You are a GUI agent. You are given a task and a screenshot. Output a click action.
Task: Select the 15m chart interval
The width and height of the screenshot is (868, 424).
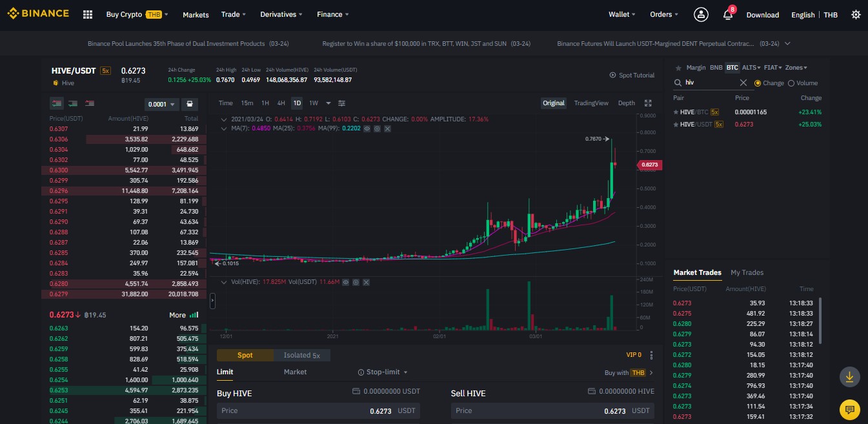(247, 103)
